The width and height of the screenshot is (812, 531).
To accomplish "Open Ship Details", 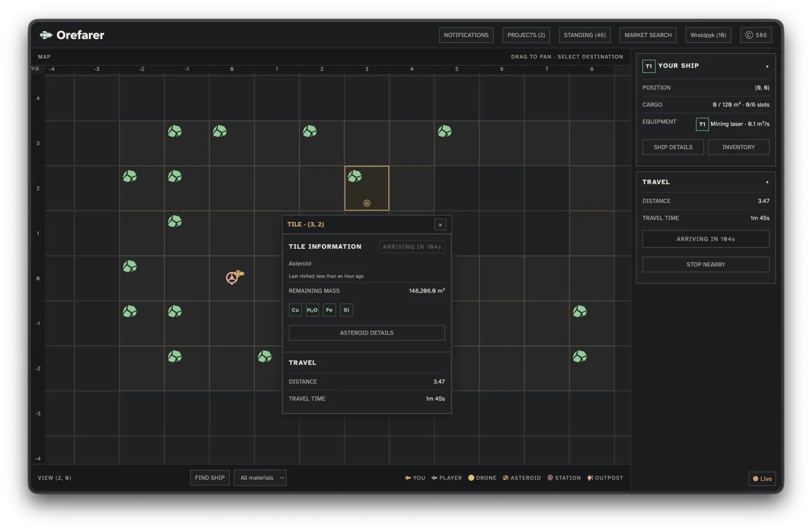I will tap(673, 147).
